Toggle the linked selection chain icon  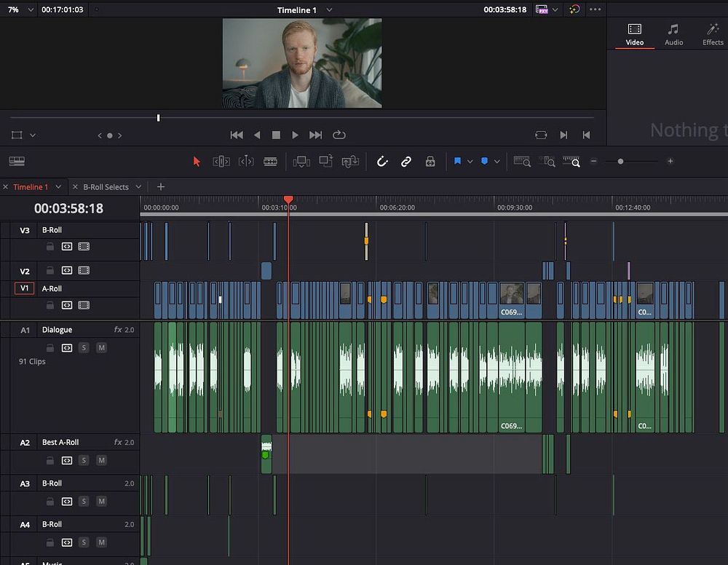[x=405, y=162]
